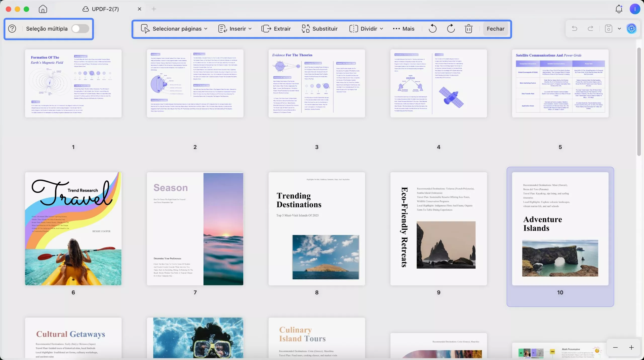Click page number 10 label
This screenshot has width=644, height=360.
[x=560, y=292]
